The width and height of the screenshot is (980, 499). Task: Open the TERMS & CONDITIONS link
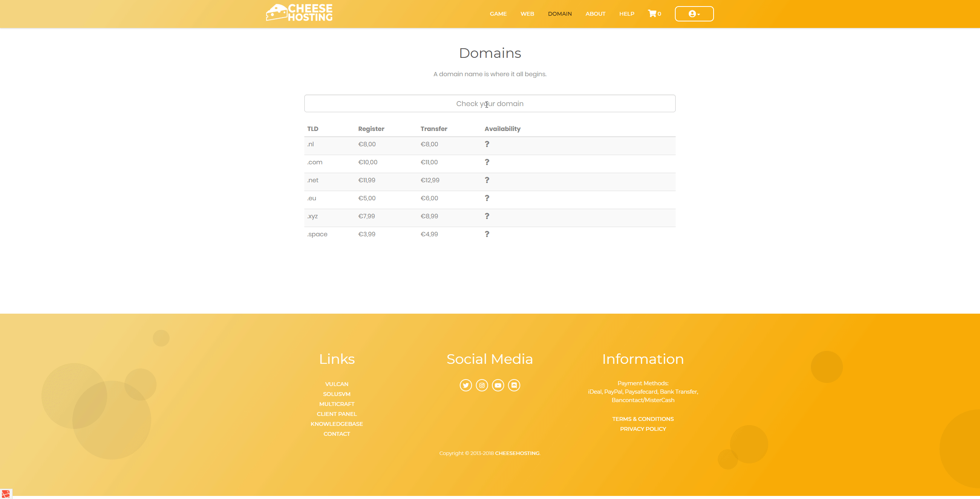click(643, 419)
